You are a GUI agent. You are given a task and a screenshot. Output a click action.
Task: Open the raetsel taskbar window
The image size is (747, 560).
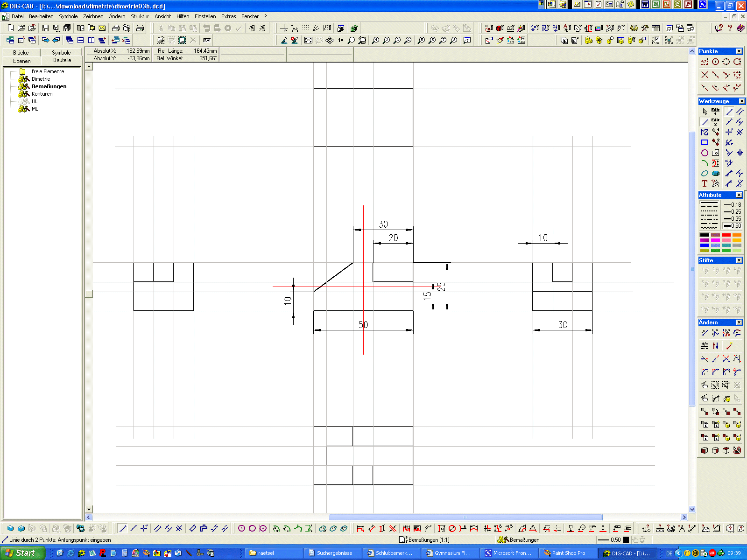tap(274, 553)
